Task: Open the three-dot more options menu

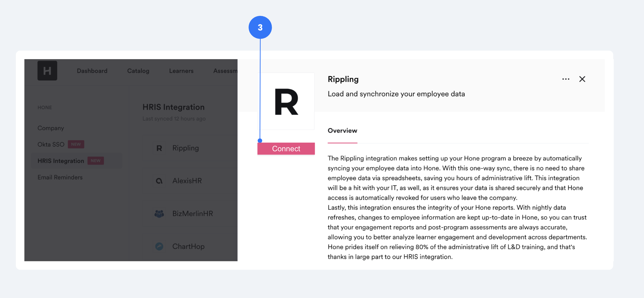Action: [x=565, y=79]
